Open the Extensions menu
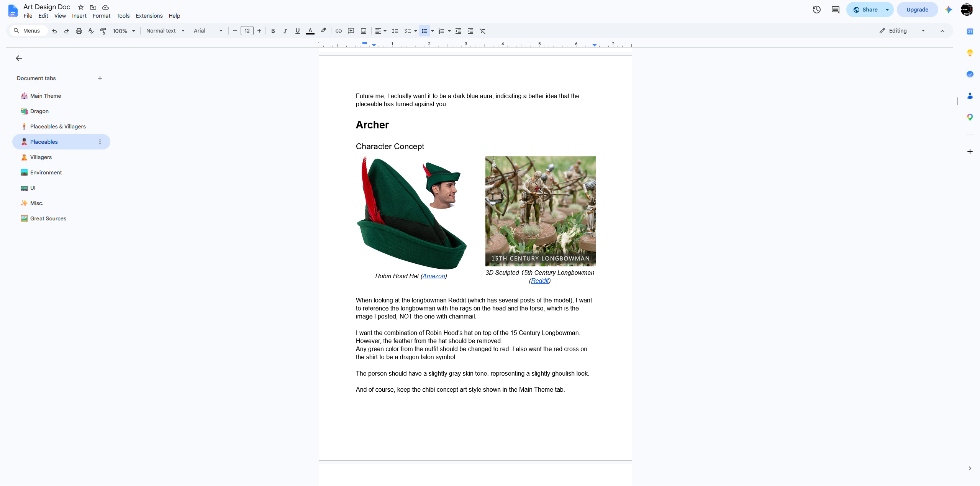The image size is (980, 486). [149, 16]
